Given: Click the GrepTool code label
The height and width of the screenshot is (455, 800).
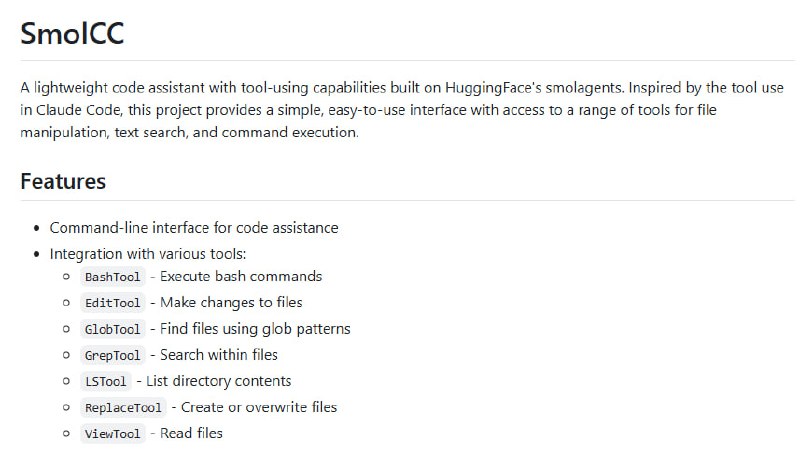Looking at the screenshot, I should (113, 355).
